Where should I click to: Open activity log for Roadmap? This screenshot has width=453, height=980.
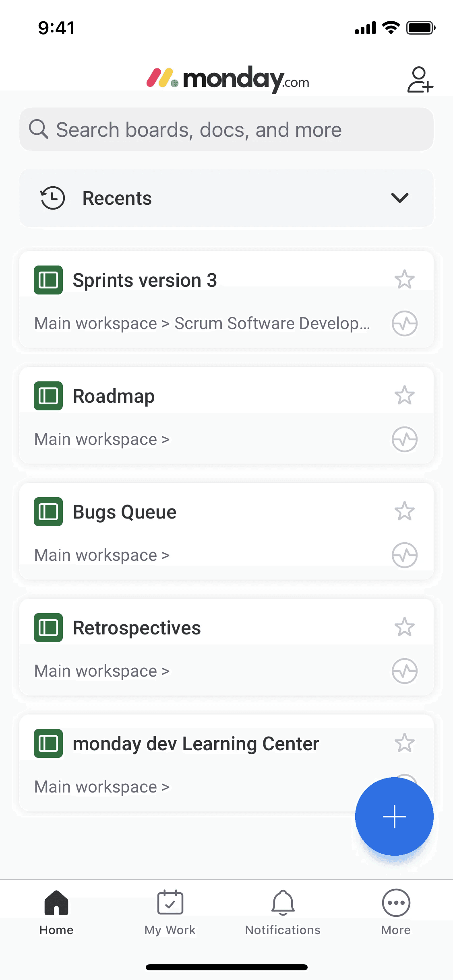(x=404, y=439)
